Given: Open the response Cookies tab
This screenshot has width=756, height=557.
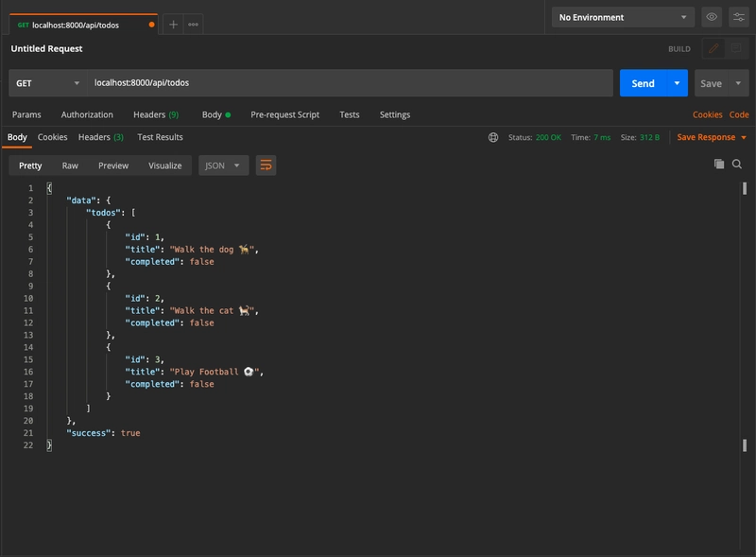Looking at the screenshot, I should 53,137.
